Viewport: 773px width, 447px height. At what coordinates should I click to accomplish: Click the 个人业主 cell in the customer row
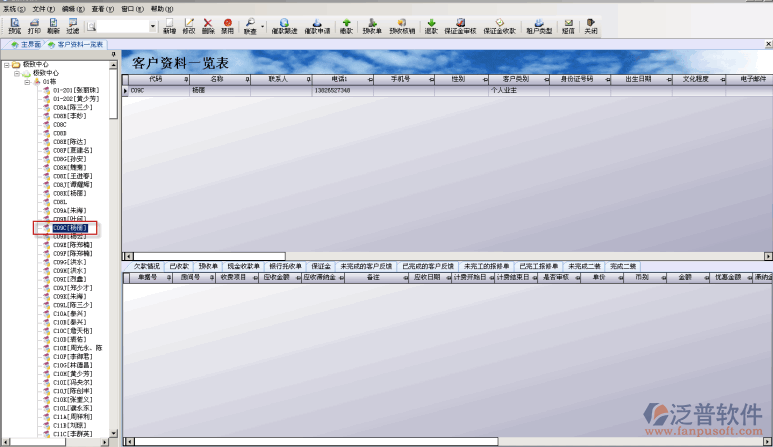tap(519, 91)
